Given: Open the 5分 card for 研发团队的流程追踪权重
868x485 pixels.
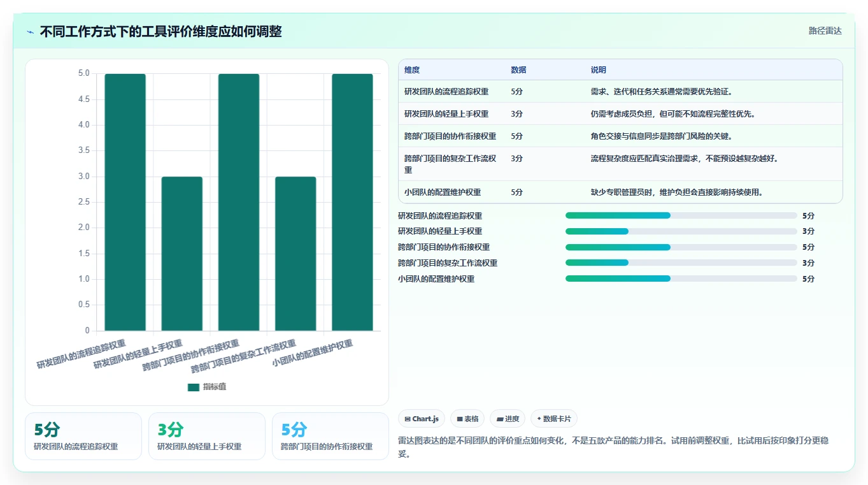Looking at the screenshot, I should point(83,436).
